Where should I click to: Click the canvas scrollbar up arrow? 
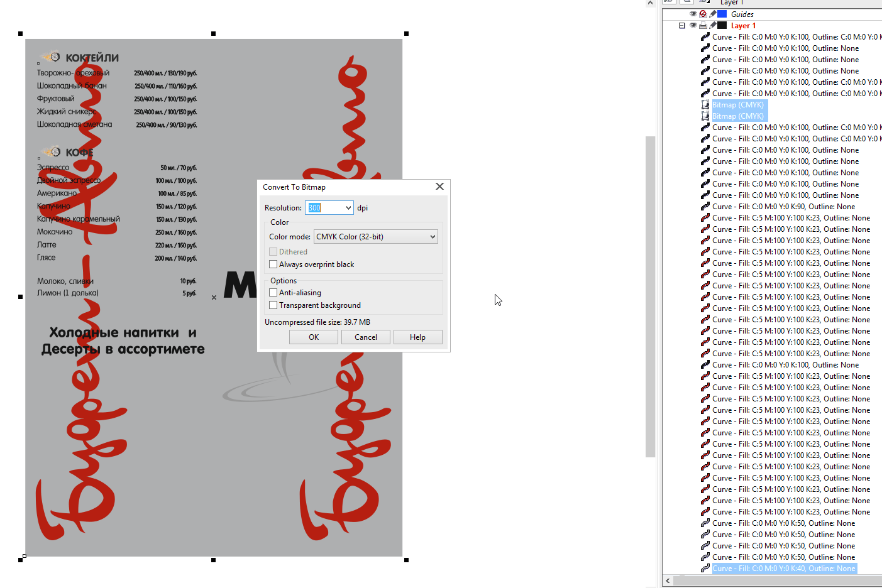(651, 3)
